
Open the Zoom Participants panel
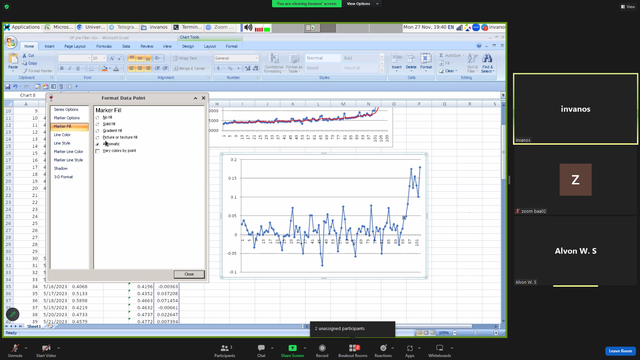click(x=225, y=351)
